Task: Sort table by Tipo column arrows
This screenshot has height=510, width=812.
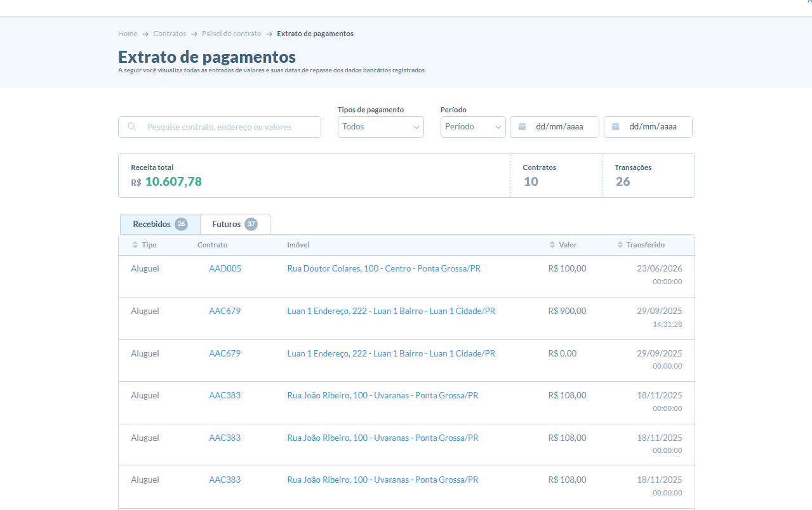Action: pyautogui.click(x=135, y=245)
